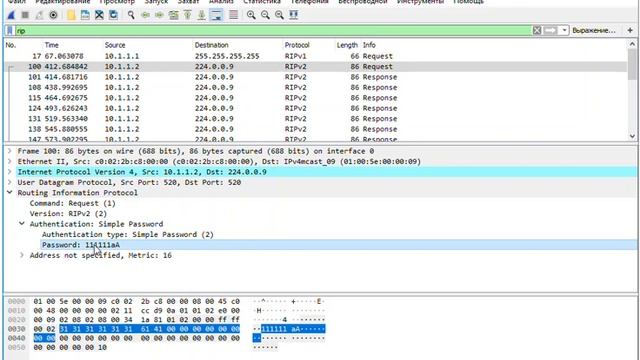The height and width of the screenshot is (360, 640).
Task: Sort packets by Info column
Action: tap(369, 45)
